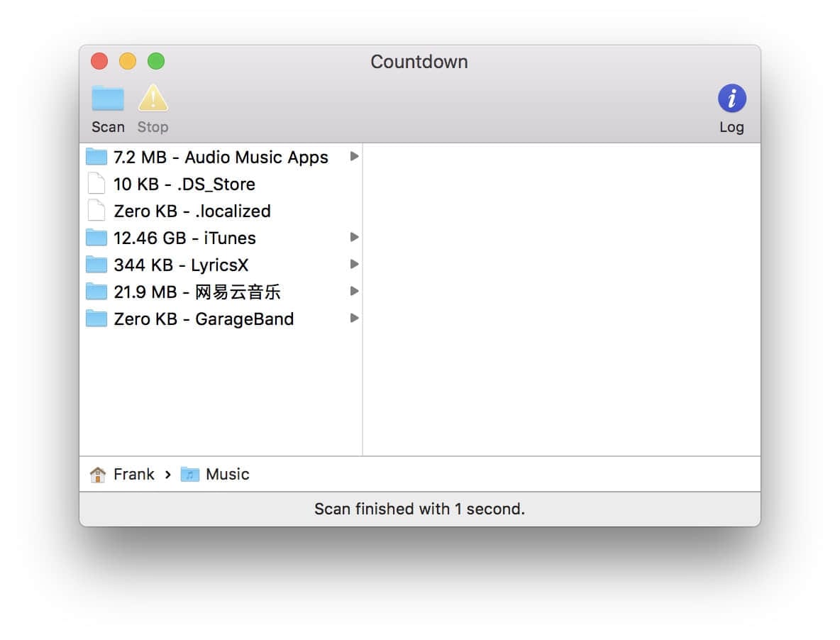
Task: Click the Frank home icon in path bar
Action: 98,475
